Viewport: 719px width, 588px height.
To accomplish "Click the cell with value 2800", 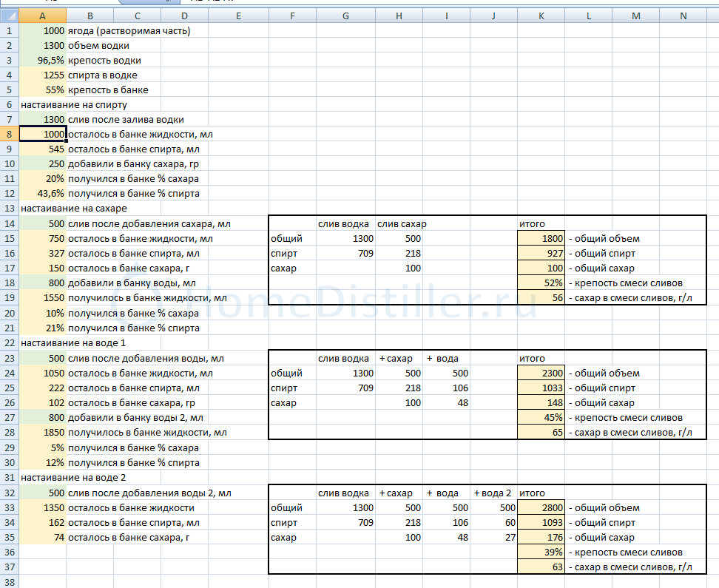I will pos(542,508).
